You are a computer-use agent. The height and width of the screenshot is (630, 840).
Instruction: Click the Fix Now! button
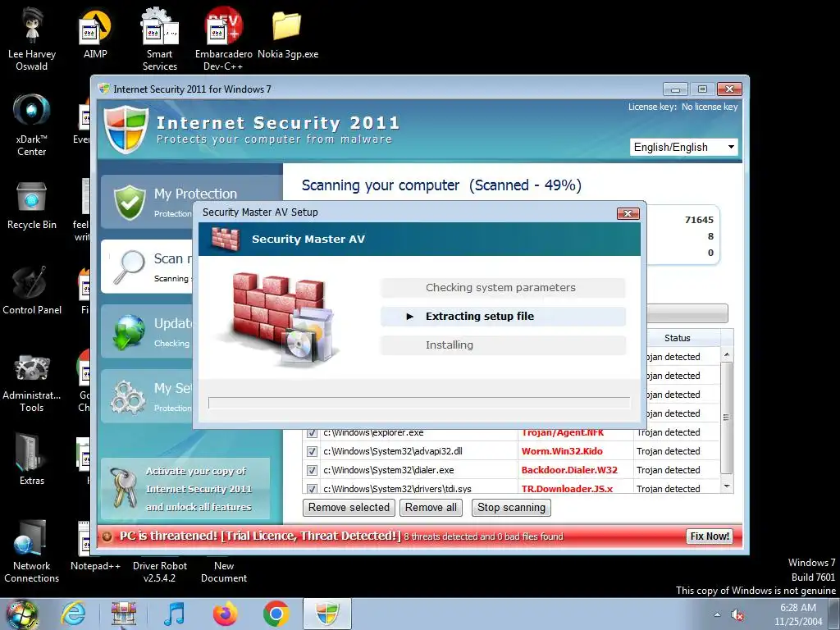click(x=710, y=536)
